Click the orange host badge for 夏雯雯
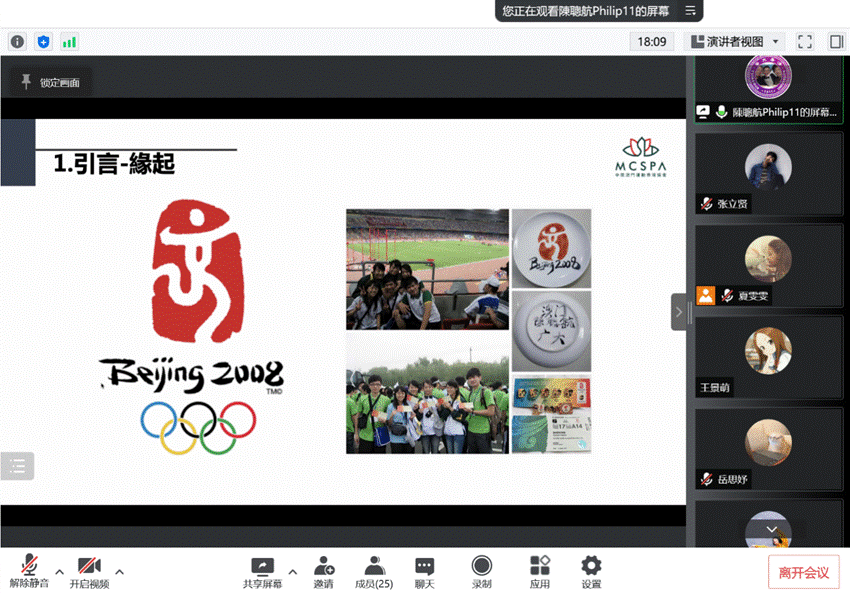Image resolution: width=850 pixels, height=594 pixels. [706, 296]
